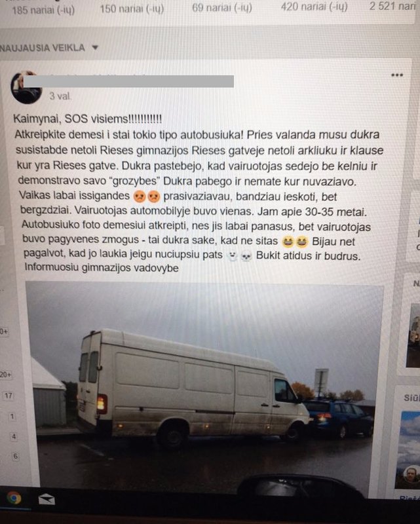The image size is (420, 524).
Task: Click the 3 val. post timestamp
Action: (60, 96)
